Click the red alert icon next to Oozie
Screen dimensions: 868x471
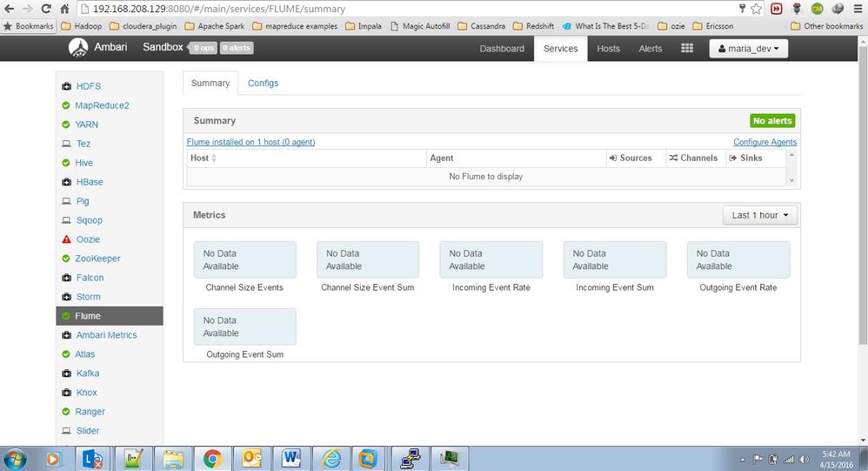[66, 239]
